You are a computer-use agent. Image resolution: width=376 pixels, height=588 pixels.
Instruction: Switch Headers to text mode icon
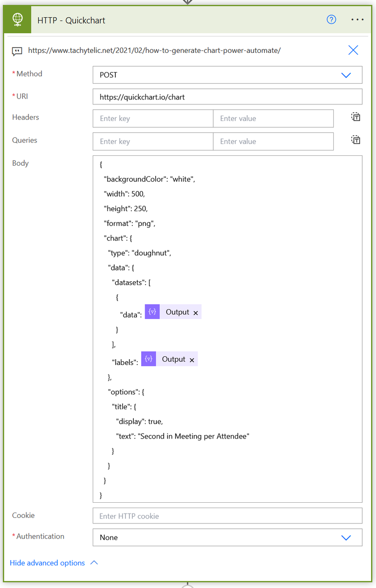(x=355, y=117)
